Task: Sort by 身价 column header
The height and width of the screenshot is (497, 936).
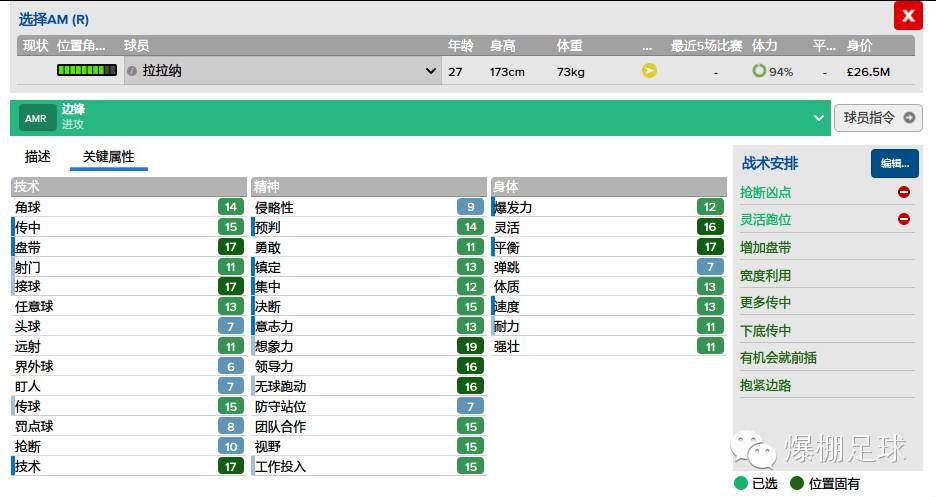Action: coord(859,45)
